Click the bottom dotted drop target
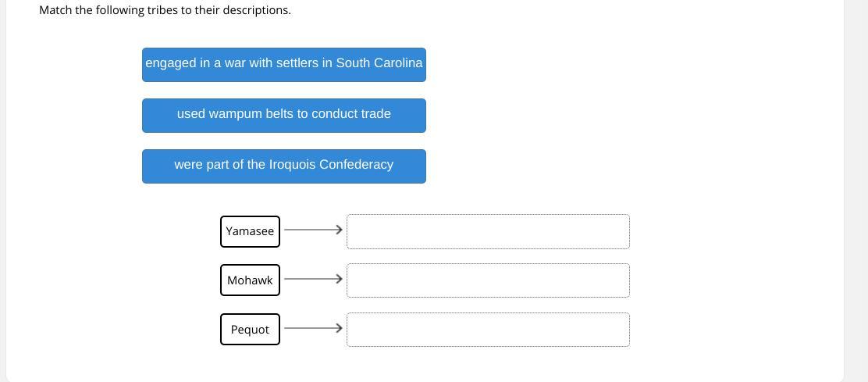 click(x=488, y=330)
